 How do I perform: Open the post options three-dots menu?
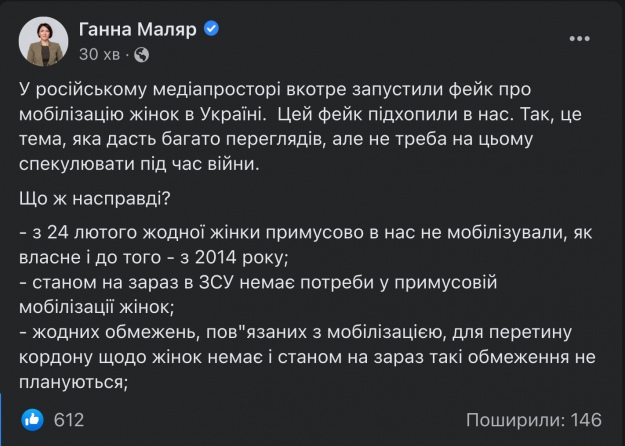click(578, 39)
